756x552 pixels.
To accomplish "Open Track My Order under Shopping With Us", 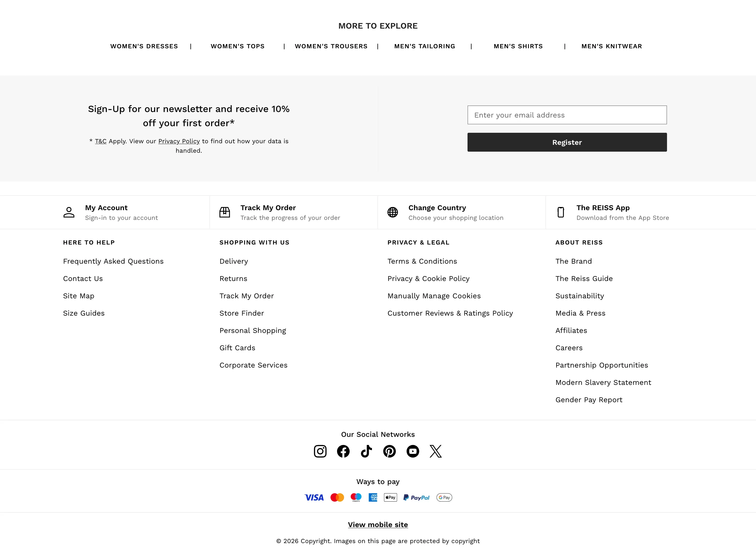I will pyautogui.click(x=247, y=296).
